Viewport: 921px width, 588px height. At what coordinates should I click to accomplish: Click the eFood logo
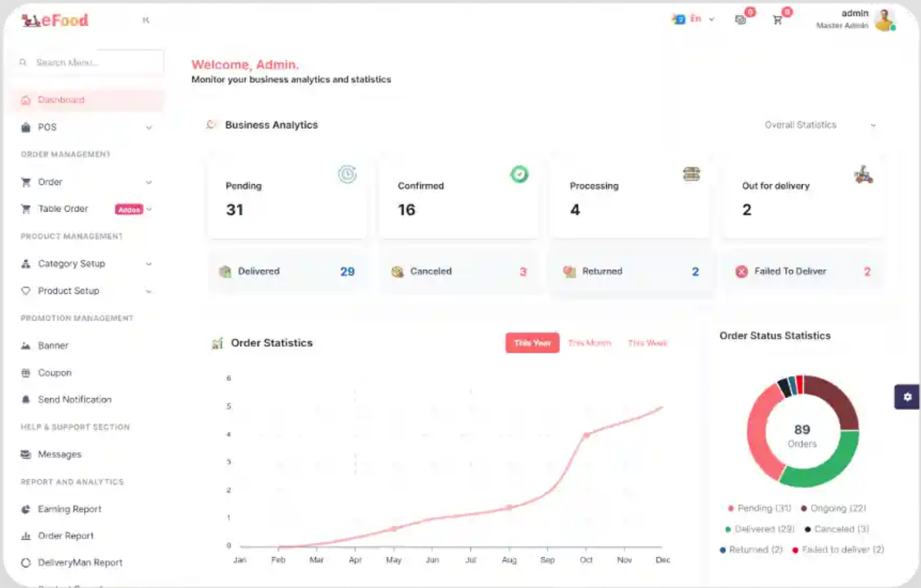point(55,21)
